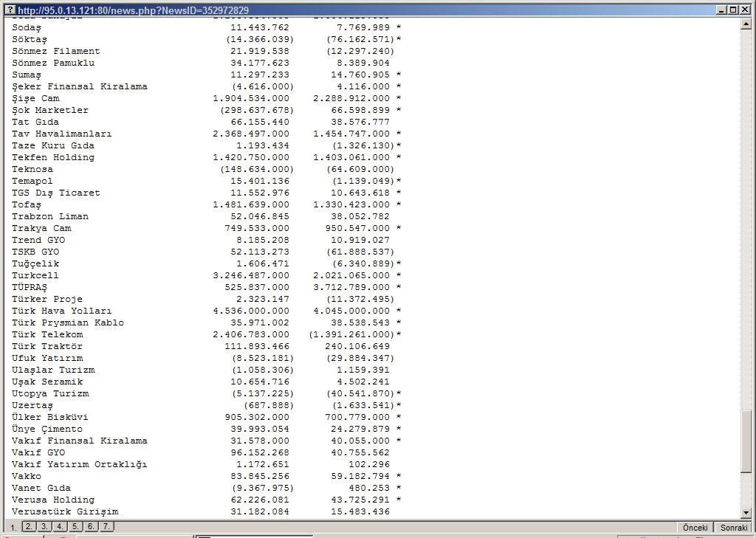Open page 6 tab

[x=91, y=526]
